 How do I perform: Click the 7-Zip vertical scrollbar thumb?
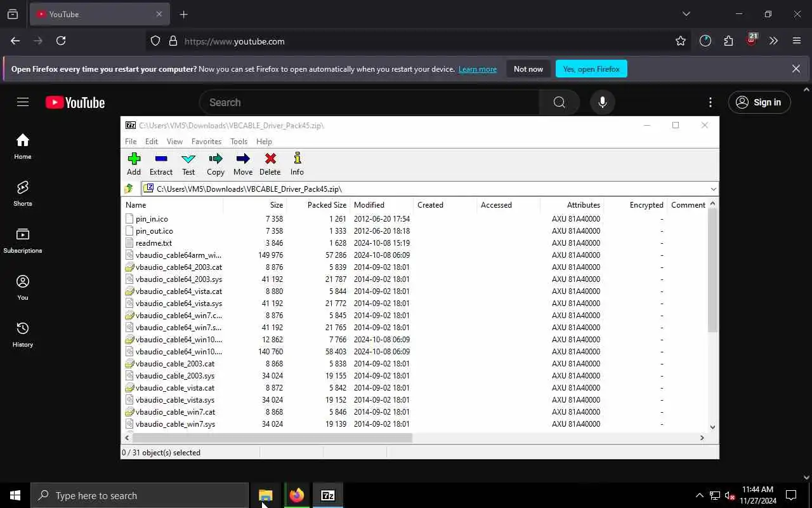712,270
